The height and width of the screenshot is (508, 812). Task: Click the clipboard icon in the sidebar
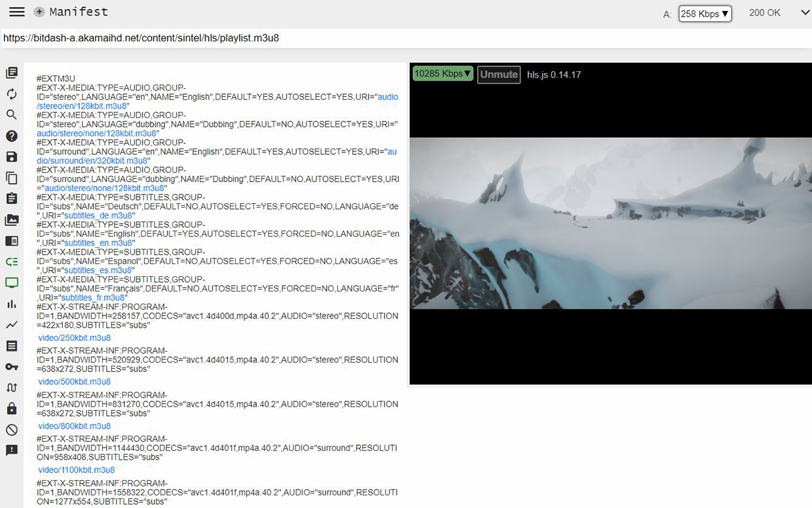coord(11,178)
